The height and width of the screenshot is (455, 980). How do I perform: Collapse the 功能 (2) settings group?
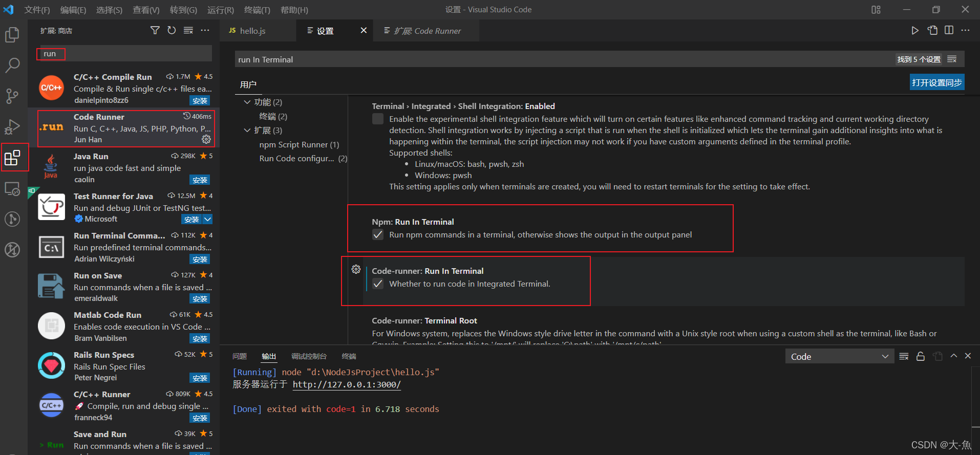pos(247,102)
